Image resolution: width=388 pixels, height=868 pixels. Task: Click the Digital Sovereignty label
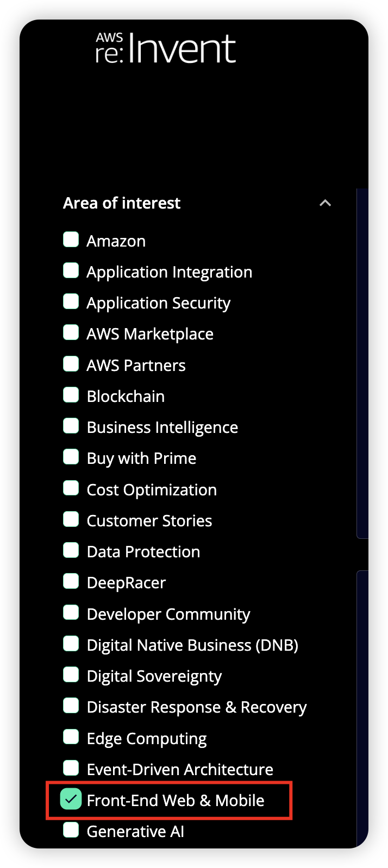(x=154, y=676)
